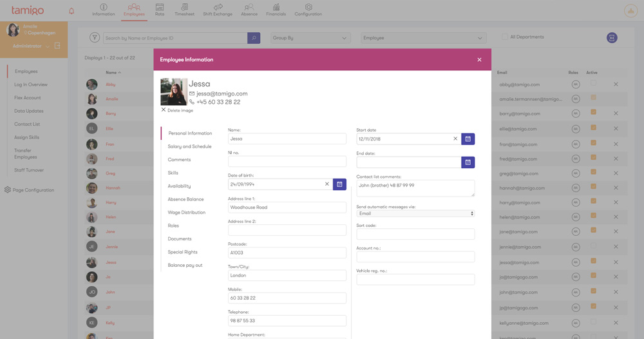
Task: Open the Date of birth calendar picker
Action: pos(339,184)
